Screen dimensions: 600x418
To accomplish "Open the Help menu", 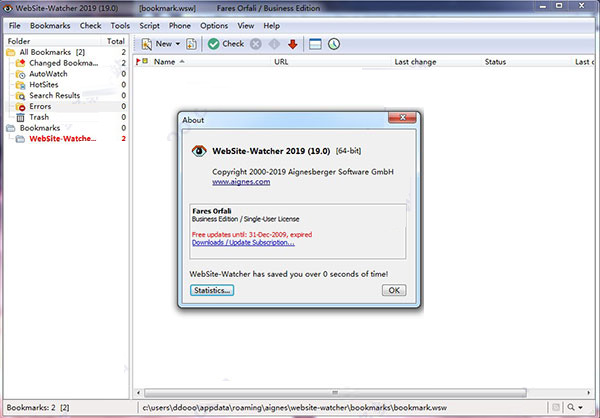I will click(271, 26).
